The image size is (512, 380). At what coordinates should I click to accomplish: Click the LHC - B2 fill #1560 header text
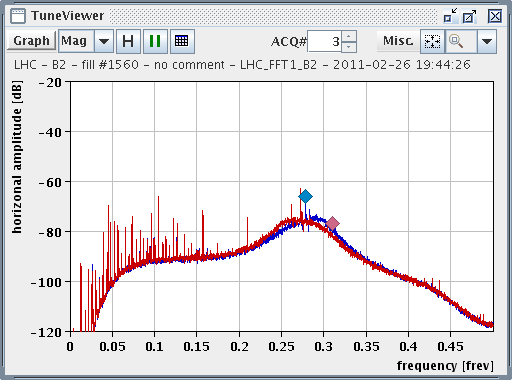(x=242, y=65)
